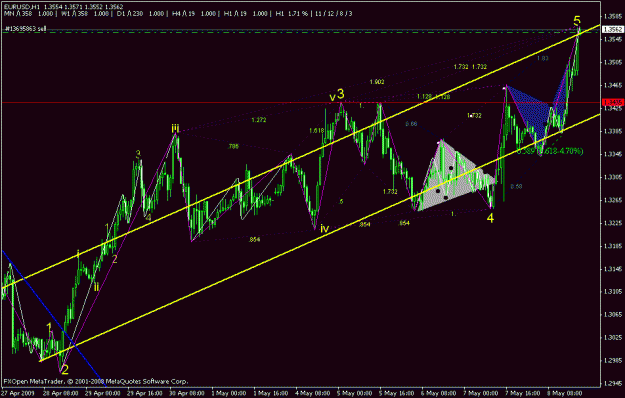Click the 27 Apr 2009 date label

(x=18, y=393)
